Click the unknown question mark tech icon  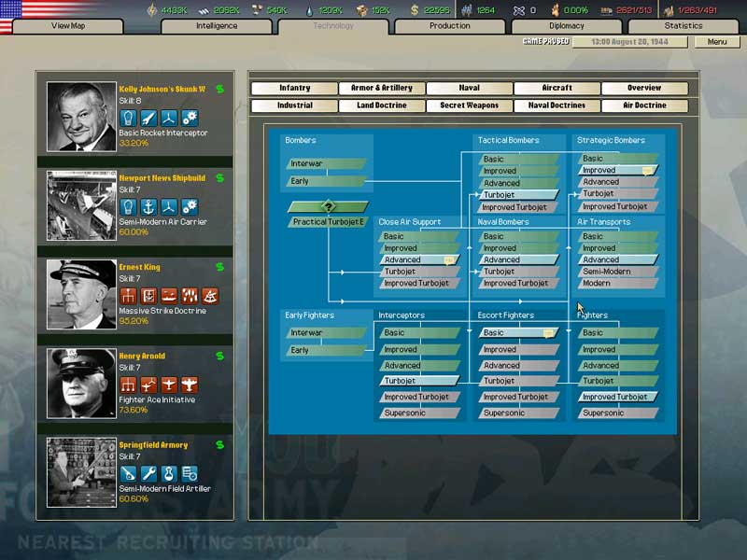pos(329,206)
